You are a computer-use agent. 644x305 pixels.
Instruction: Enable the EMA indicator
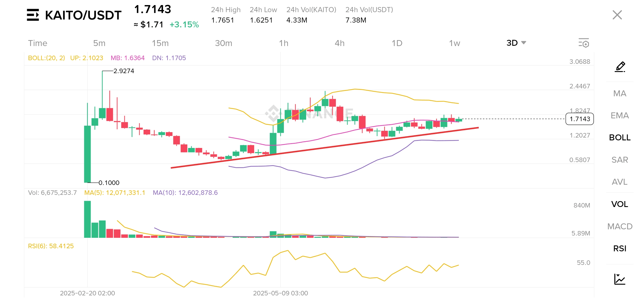(620, 116)
